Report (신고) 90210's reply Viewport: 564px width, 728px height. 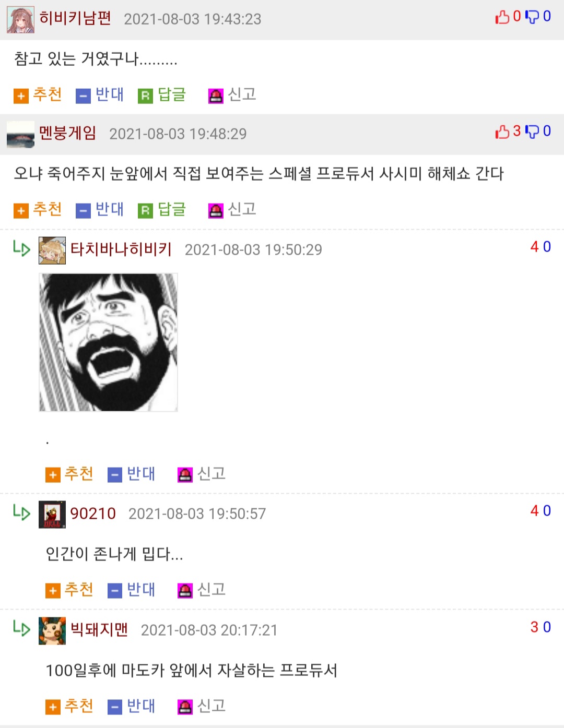click(202, 590)
